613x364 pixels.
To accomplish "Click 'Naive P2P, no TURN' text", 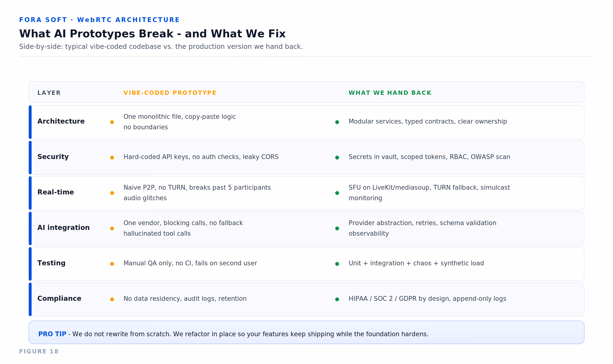I will pos(155,188).
